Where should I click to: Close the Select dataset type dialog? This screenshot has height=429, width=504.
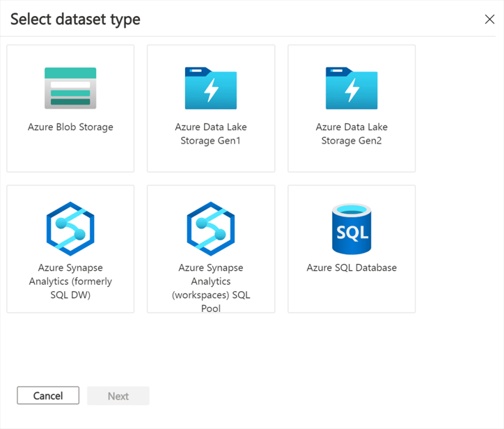coord(489,19)
